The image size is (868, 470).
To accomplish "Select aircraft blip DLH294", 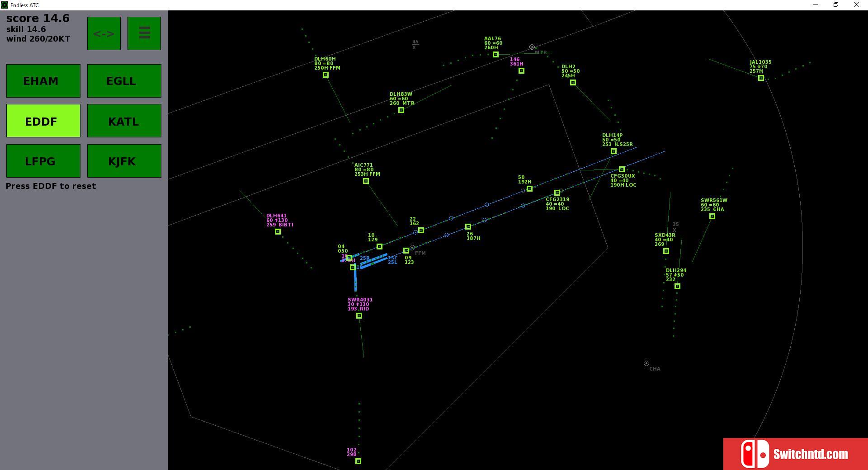I will click(x=677, y=287).
